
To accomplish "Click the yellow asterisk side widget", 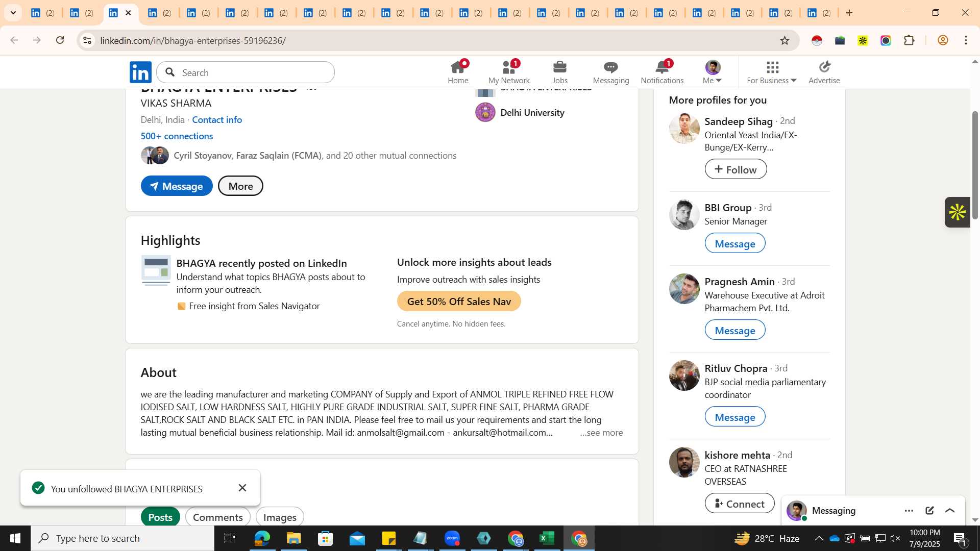I will (958, 212).
